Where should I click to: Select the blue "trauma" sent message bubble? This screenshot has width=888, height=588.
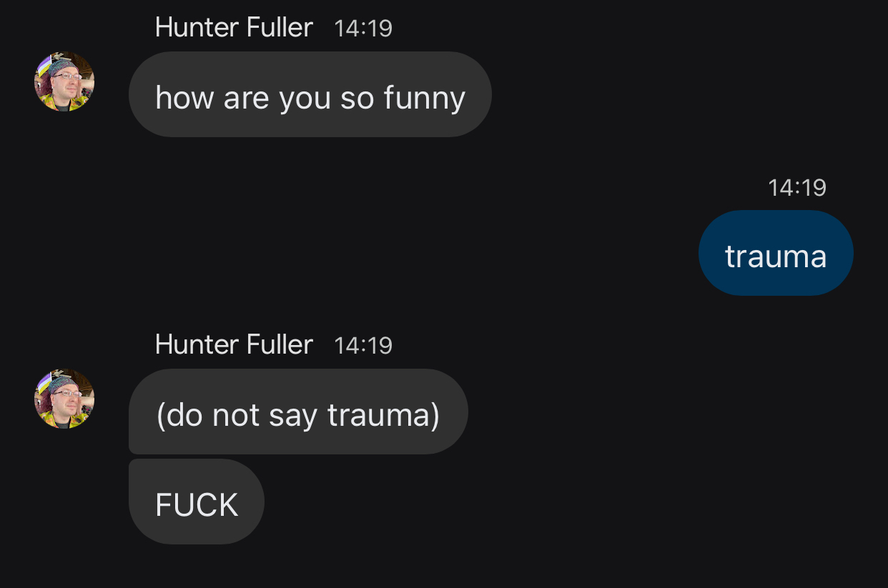click(776, 253)
